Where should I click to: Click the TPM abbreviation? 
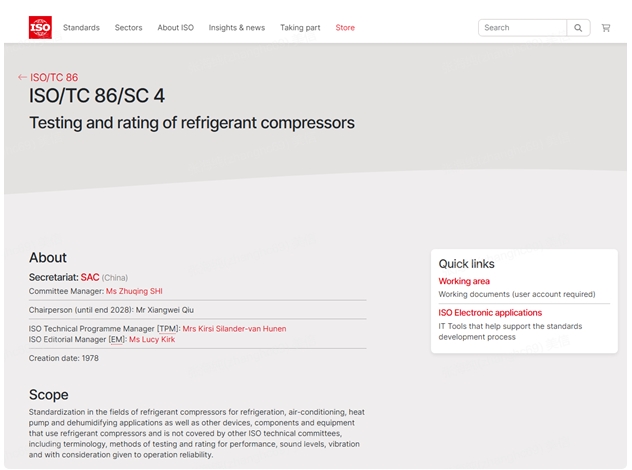[167, 328]
